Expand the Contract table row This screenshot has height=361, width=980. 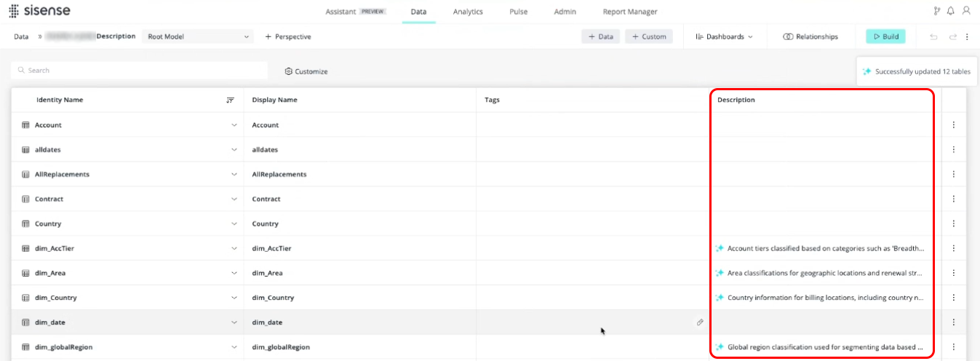pos(234,199)
